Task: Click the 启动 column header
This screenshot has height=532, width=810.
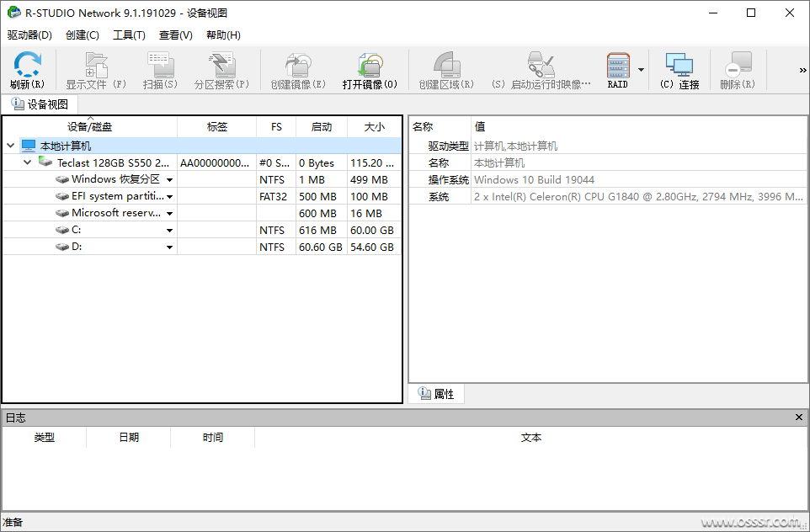Action: tap(322, 126)
